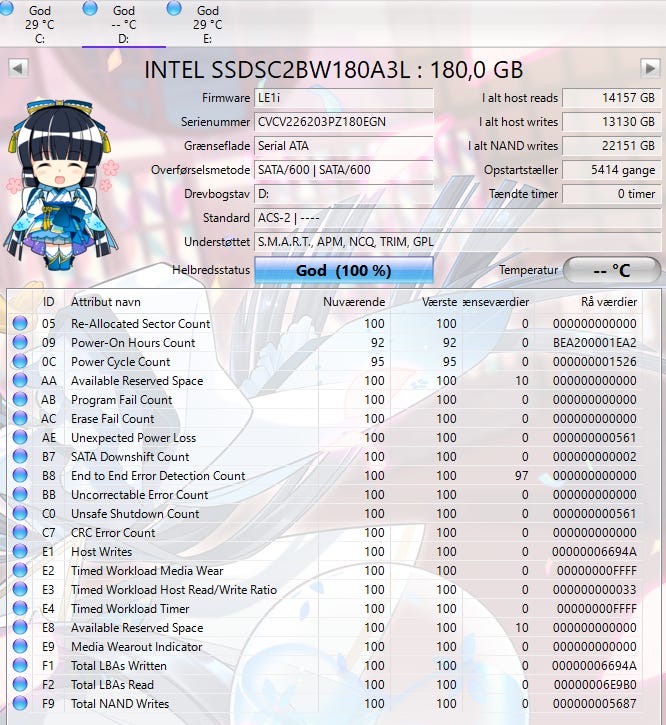Click status icon for Power-On Hours Count
The width and height of the screenshot is (666, 725).
(20, 342)
